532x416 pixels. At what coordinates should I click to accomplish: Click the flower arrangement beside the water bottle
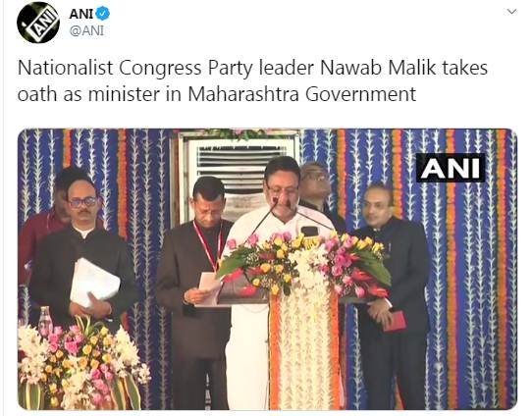click(x=81, y=364)
